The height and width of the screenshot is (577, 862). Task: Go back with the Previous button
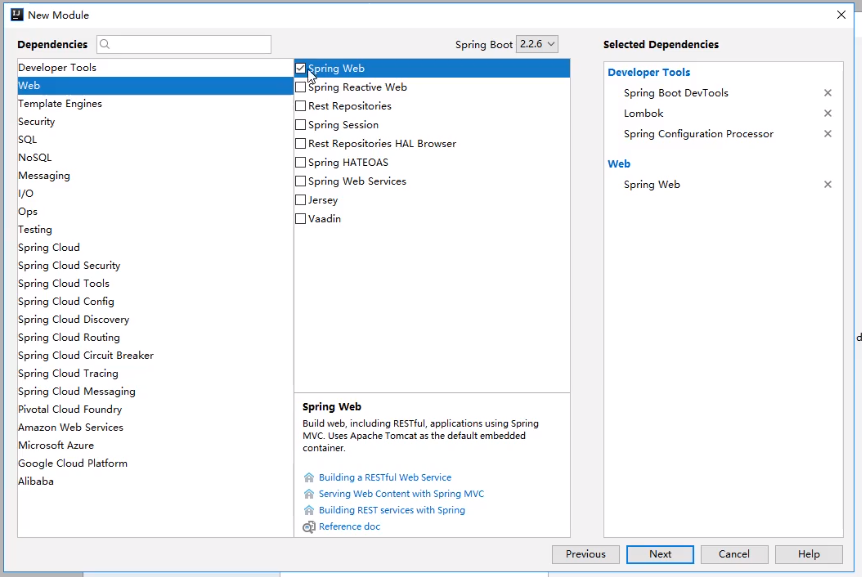click(585, 554)
